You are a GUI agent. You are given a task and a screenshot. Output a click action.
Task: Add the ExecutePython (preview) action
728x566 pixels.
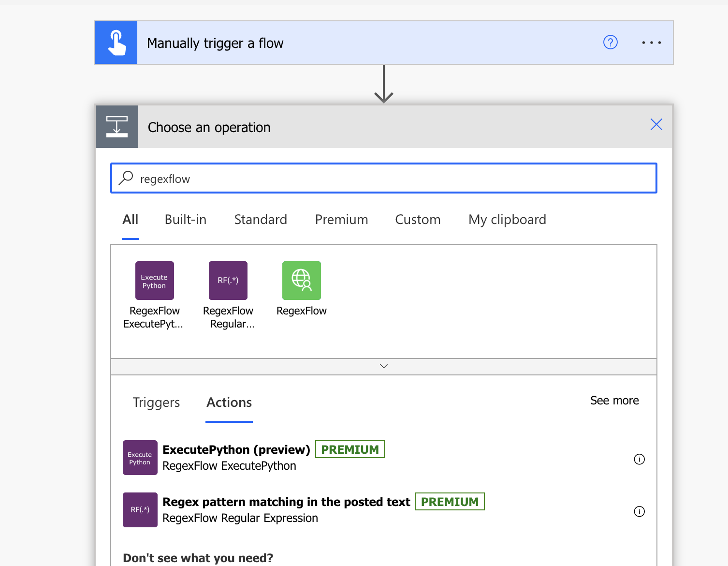pyautogui.click(x=236, y=450)
